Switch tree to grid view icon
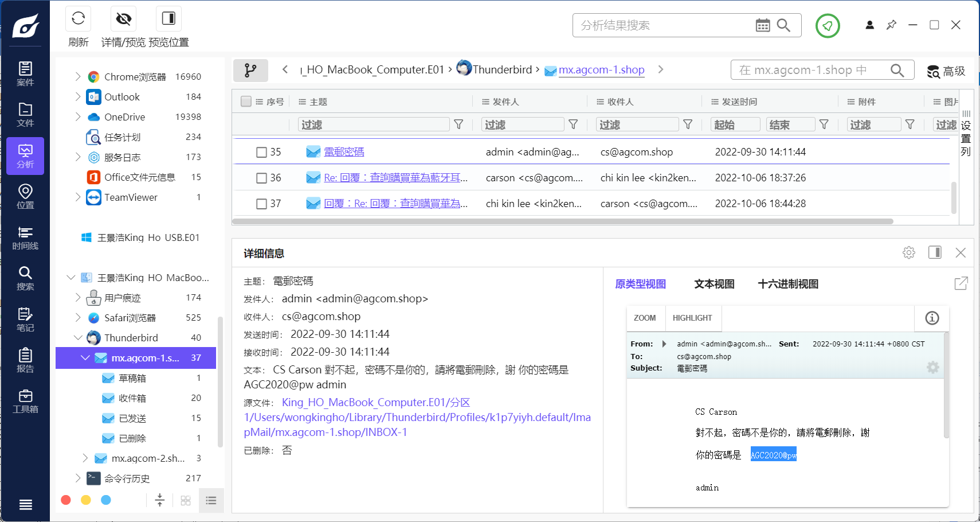Image resolution: width=980 pixels, height=522 pixels. pos(186,500)
